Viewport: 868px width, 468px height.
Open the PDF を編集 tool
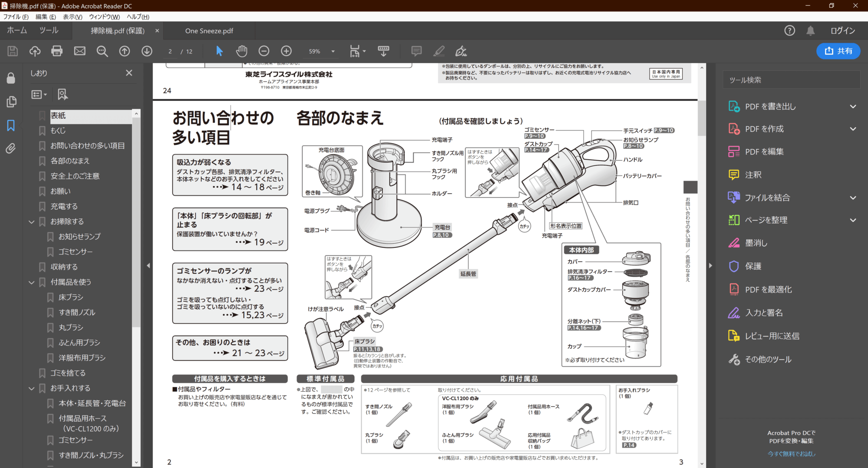pyautogui.click(x=764, y=152)
